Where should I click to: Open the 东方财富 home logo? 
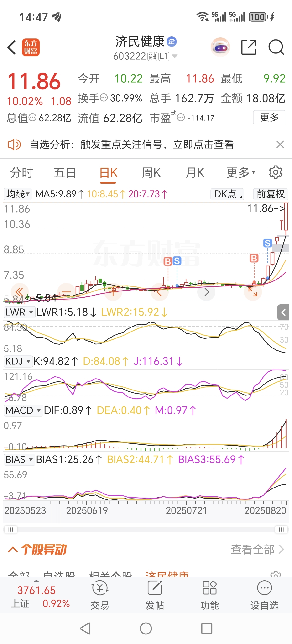(31, 47)
